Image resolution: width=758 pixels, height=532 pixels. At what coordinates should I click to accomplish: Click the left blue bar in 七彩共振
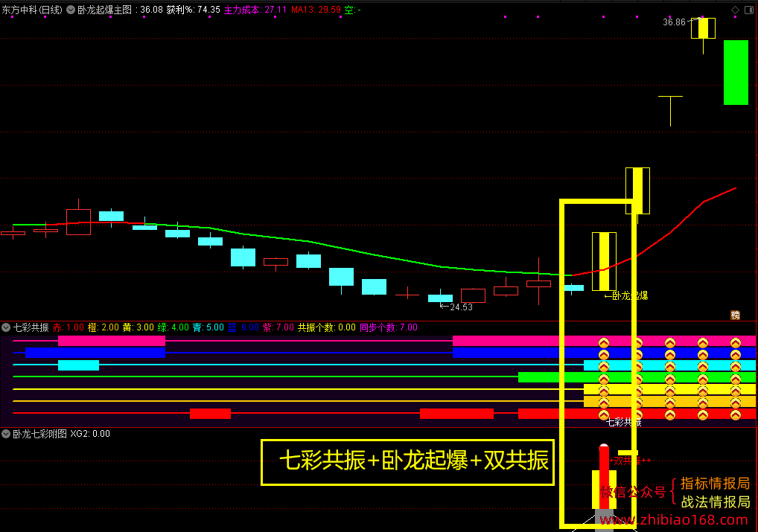95,353
